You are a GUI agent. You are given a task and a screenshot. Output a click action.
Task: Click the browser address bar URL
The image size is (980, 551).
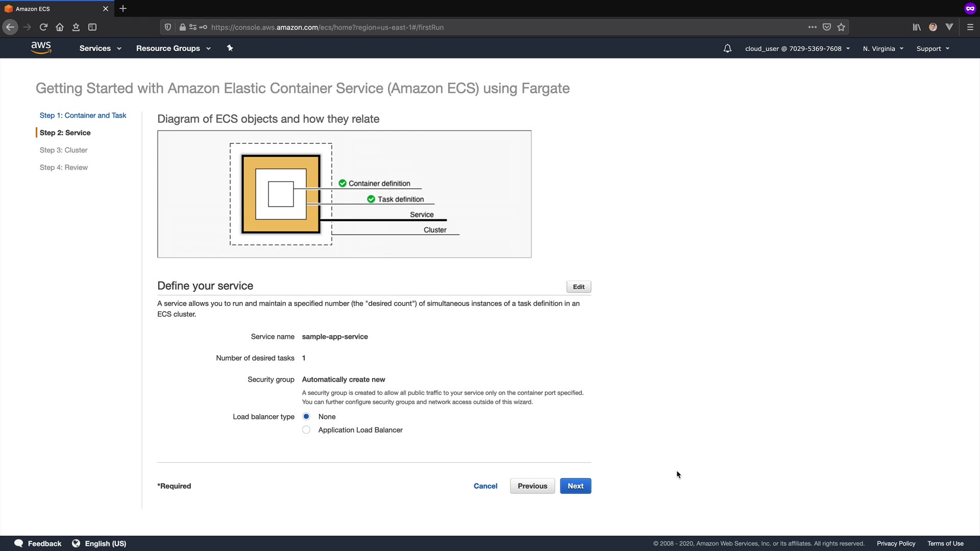(327, 27)
